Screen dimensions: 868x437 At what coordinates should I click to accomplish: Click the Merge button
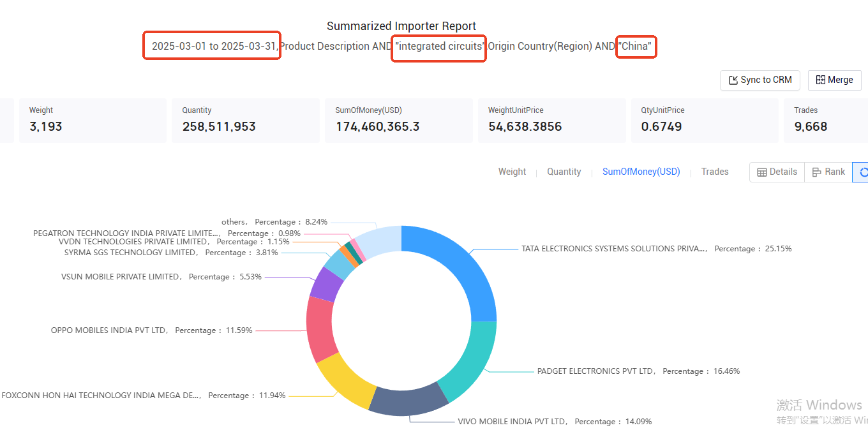(834, 80)
